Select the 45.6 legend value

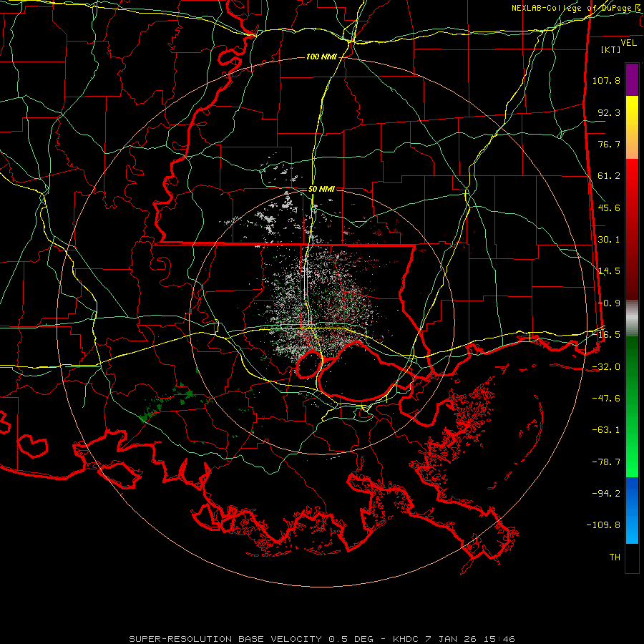pos(609,208)
